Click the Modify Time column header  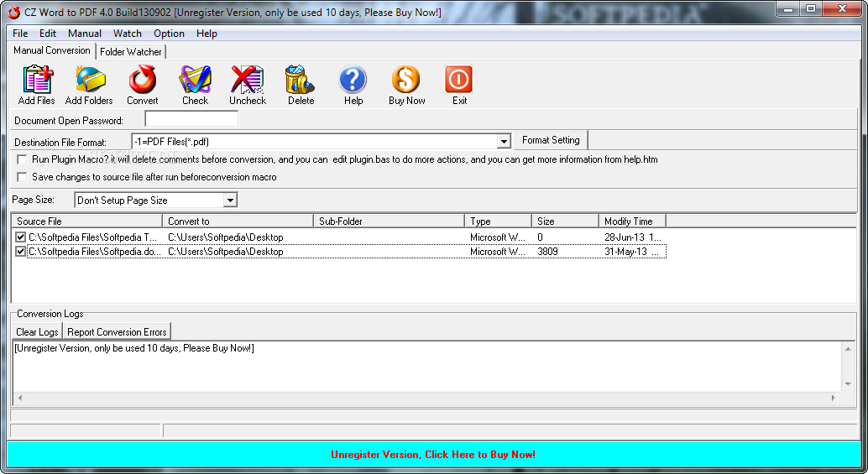(x=632, y=221)
